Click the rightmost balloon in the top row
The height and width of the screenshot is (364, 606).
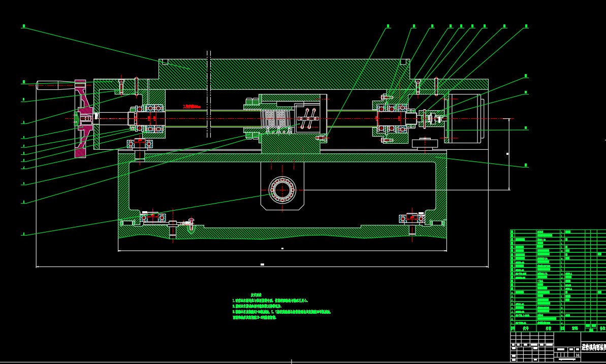click(526, 26)
